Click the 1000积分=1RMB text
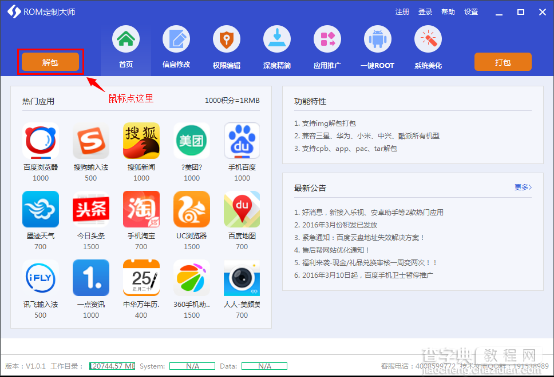This screenshot has height=377, width=554. (x=232, y=101)
